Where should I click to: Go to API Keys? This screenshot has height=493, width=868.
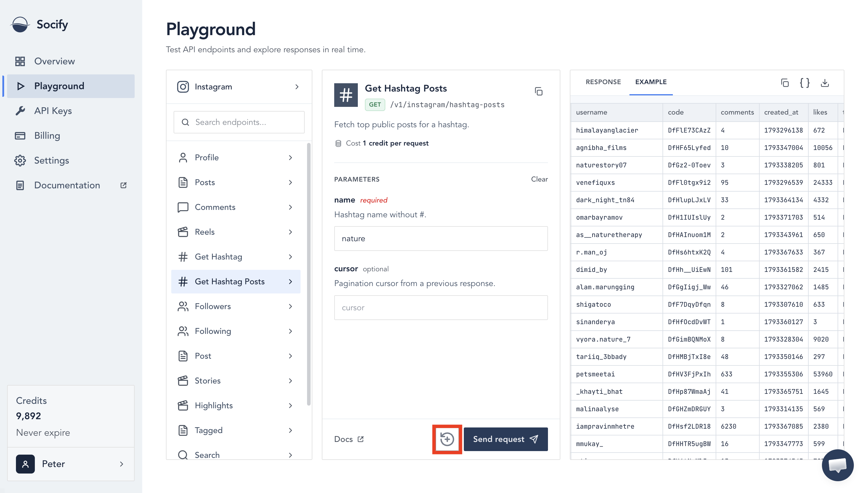pos(71,111)
